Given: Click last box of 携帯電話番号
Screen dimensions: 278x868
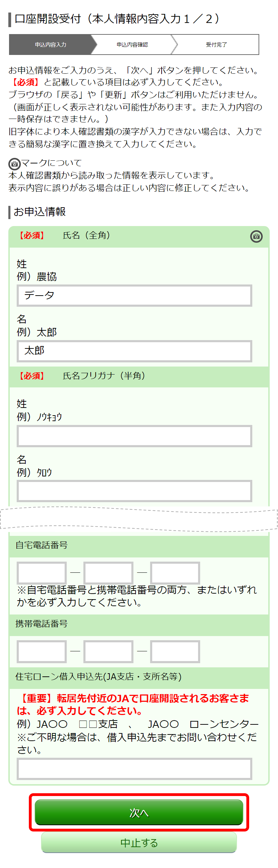Looking at the screenshot, I should [x=175, y=651].
